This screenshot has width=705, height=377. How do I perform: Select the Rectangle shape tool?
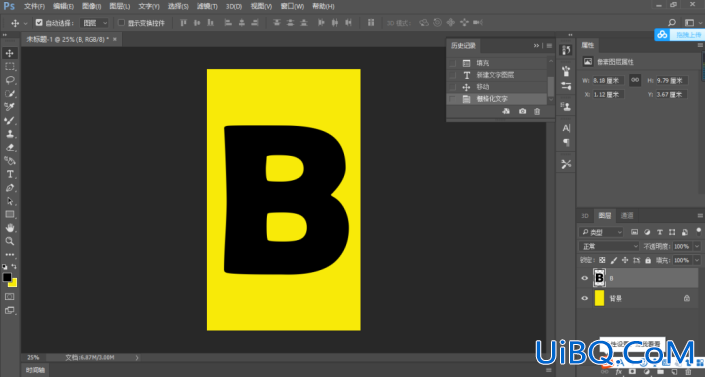tap(9, 215)
